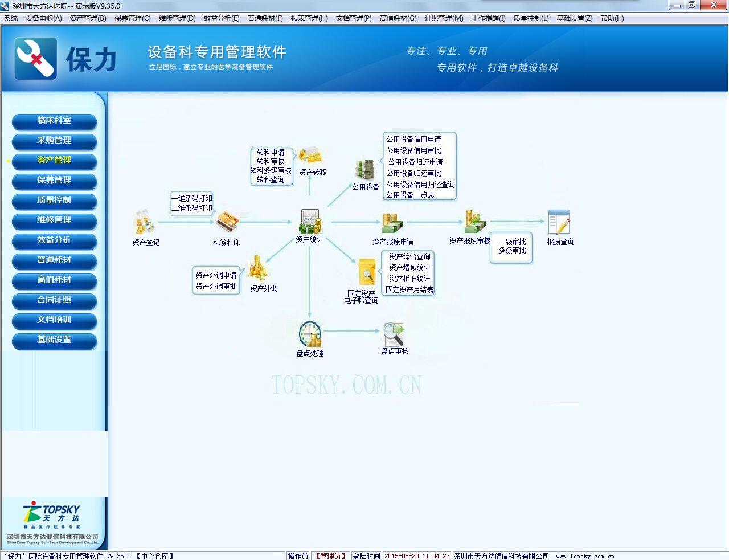The height and width of the screenshot is (560, 729).
Task: Click the 多级审批 link
Action: [x=512, y=250]
